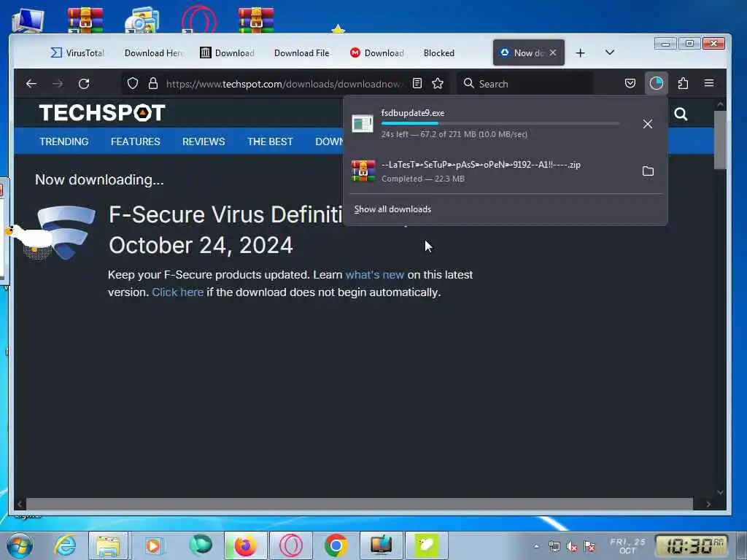
Task: Open the REVIEWS nav item
Action: [x=204, y=141]
